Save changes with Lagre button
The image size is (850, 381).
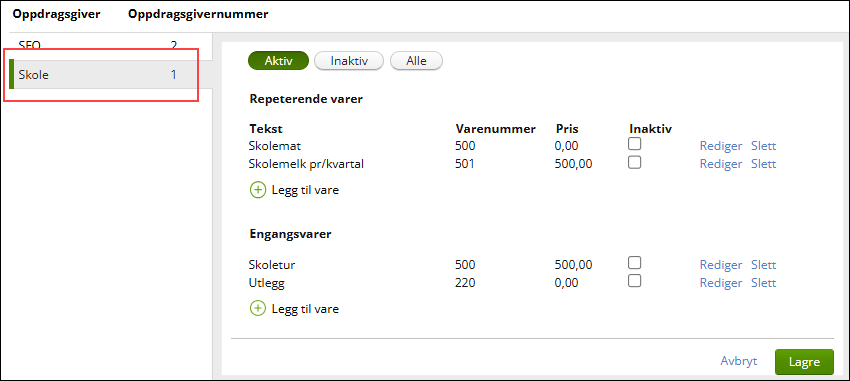804,362
